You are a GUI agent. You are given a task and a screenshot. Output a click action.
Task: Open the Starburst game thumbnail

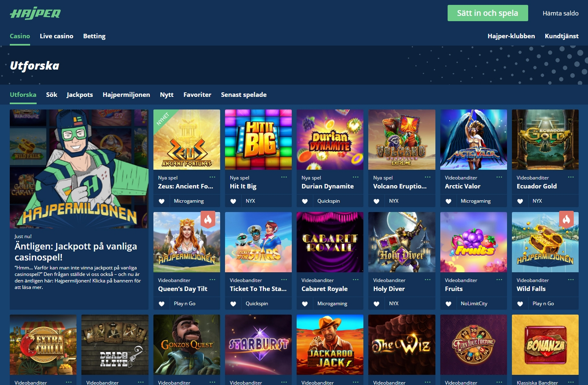pos(258,345)
